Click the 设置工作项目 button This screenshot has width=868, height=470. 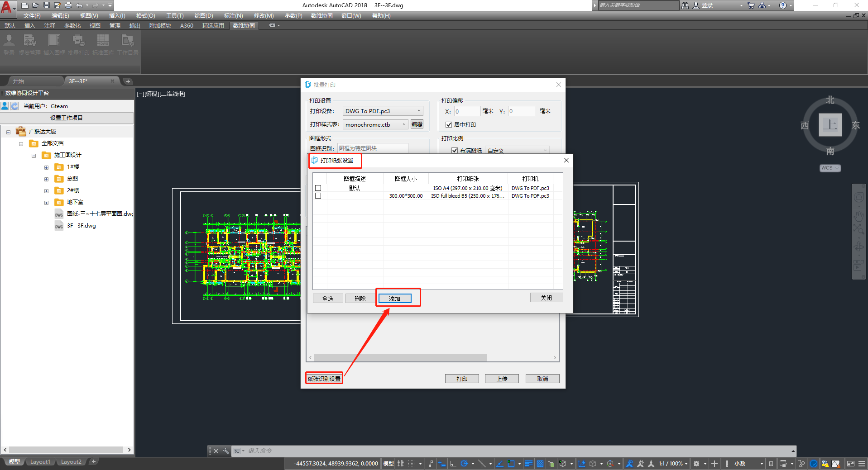tap(67, 118)
